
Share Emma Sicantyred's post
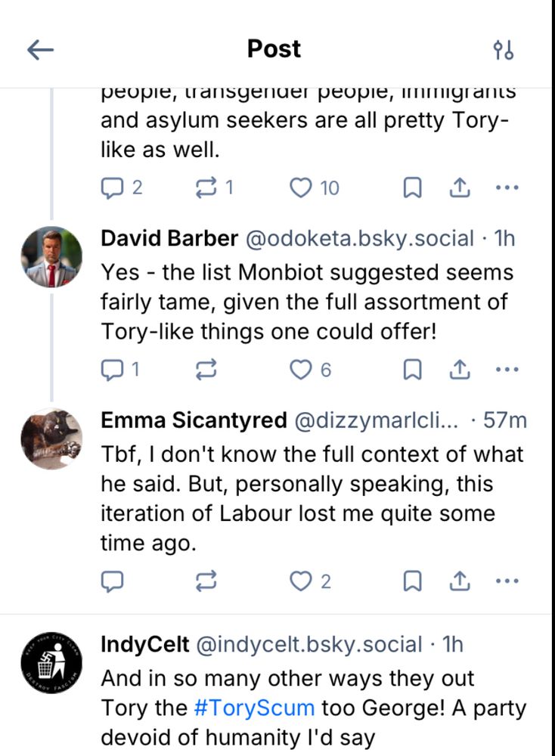460,581
